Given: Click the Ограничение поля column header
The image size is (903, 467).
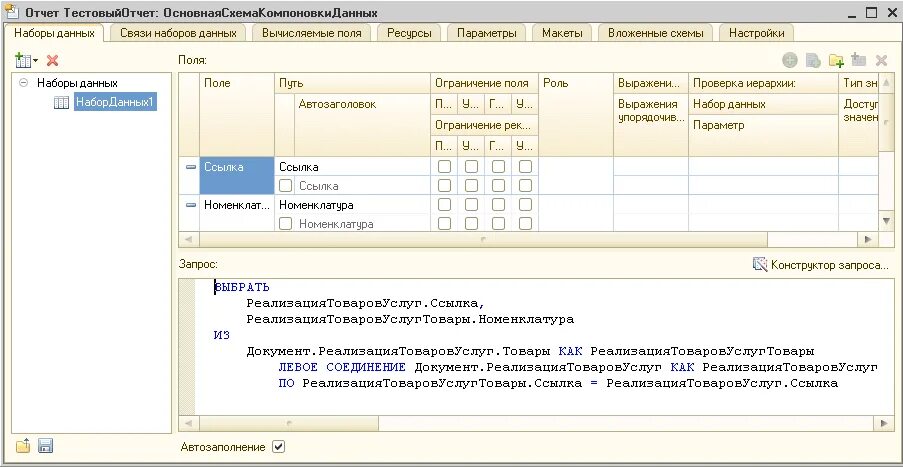Looking at the screenshot, I should 484,83.
